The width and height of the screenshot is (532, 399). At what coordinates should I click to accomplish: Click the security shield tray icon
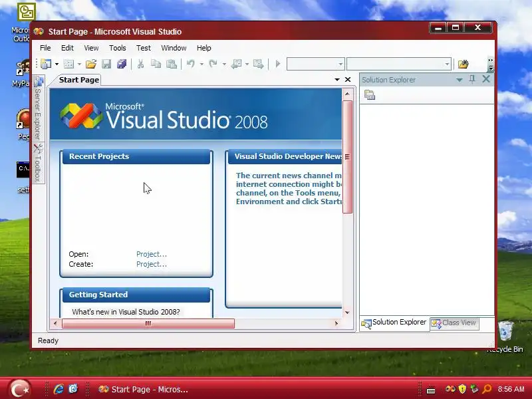[x=462, y=389]
